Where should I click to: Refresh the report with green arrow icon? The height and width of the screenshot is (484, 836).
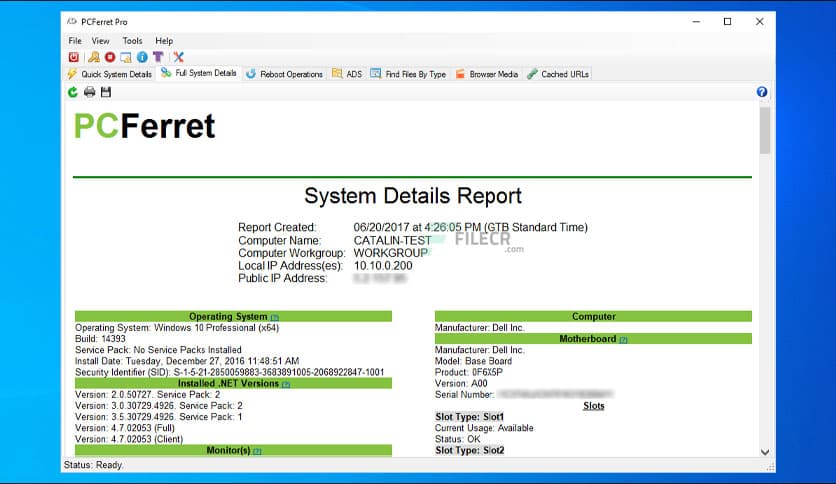[73, 92]
